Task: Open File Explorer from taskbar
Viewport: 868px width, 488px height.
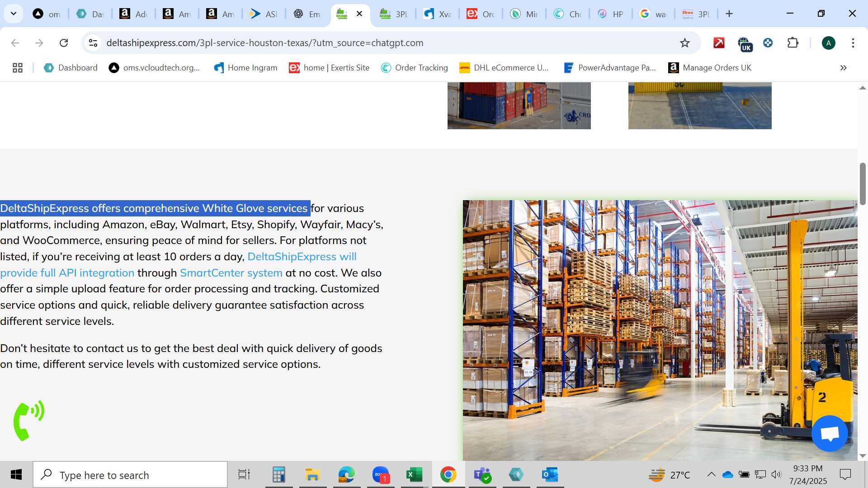Action: tap(312, 474)
